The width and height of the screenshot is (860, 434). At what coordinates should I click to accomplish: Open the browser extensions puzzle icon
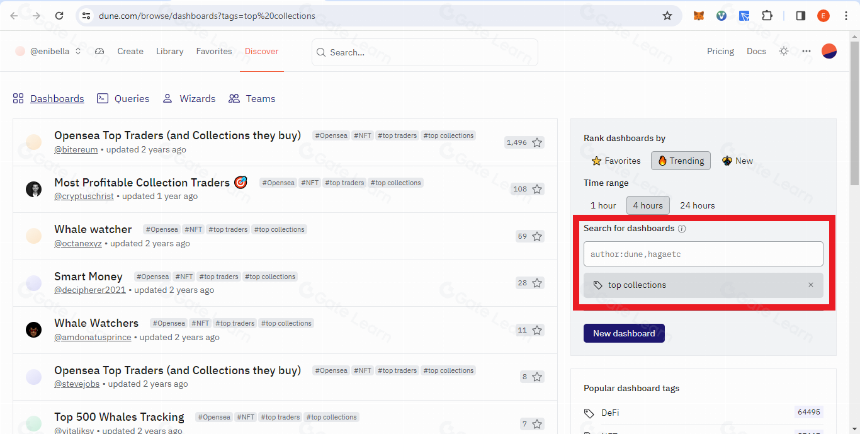767,16
